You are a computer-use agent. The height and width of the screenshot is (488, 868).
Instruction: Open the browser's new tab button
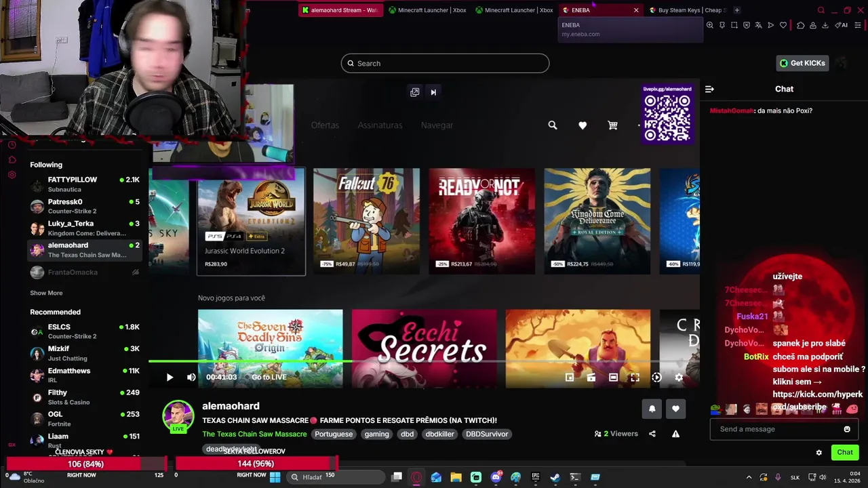tap(737, 10)
